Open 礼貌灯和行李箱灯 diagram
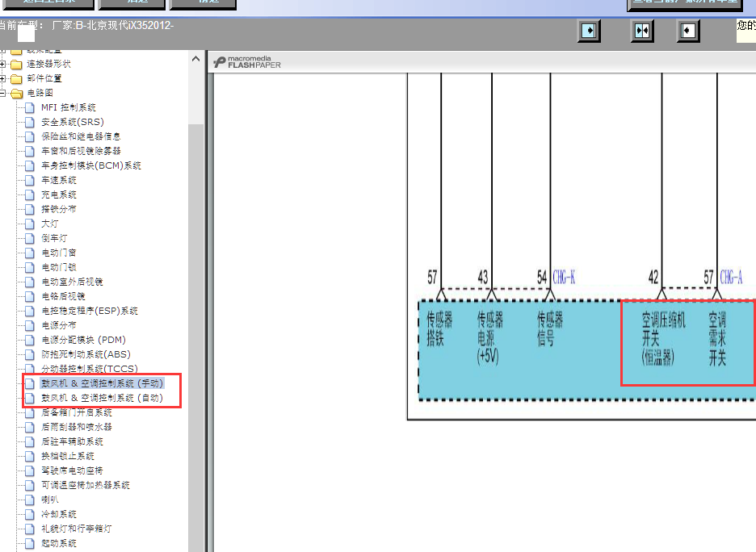Viewport: 756px width, 552px height. [77, 529]
